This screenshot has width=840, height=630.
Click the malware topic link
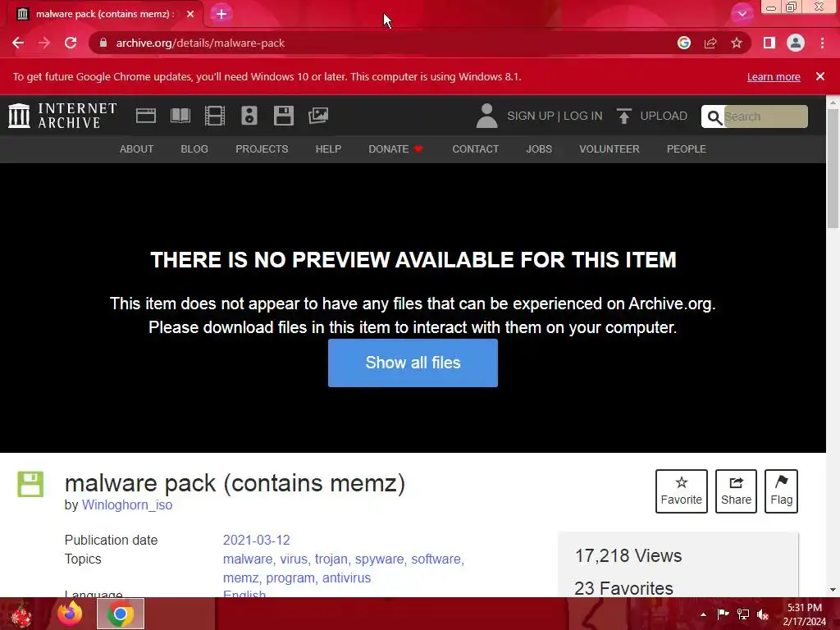point(248,559)
